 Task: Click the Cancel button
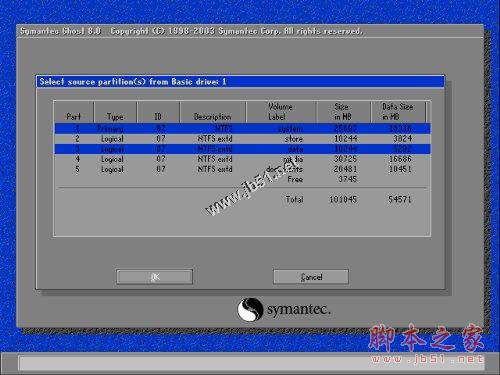tap(311, 277)
